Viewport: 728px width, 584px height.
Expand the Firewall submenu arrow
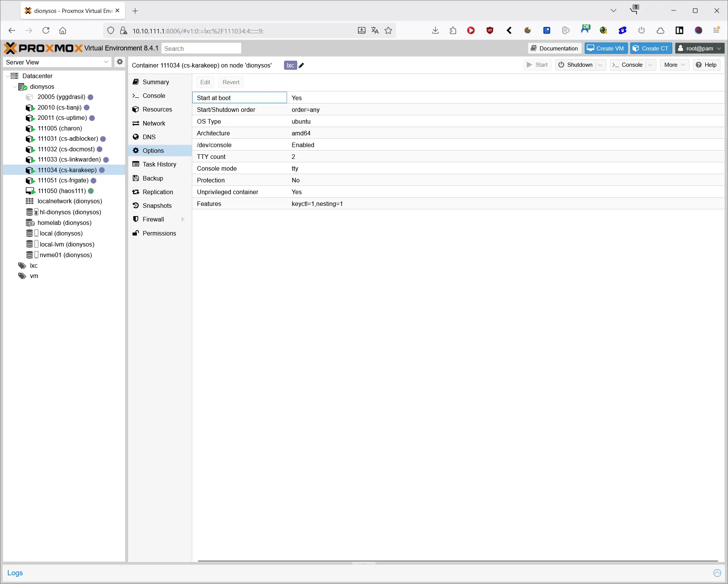(x=183, y=219)
